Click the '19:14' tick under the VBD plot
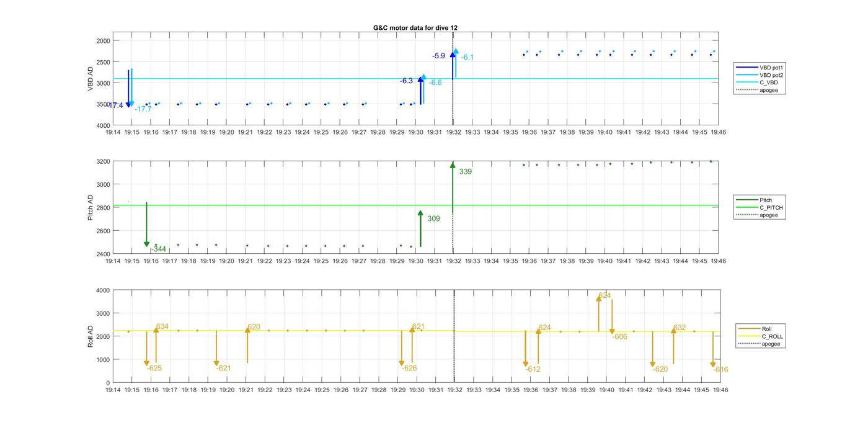 pyautogui.click(x=113, y=132)
